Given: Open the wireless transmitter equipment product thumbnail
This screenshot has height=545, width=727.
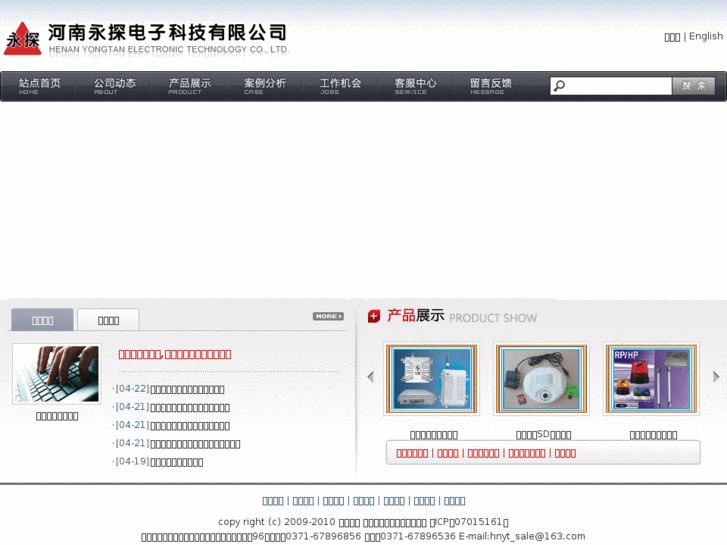Looking at the screenshot, I should [x=431, y=379].
